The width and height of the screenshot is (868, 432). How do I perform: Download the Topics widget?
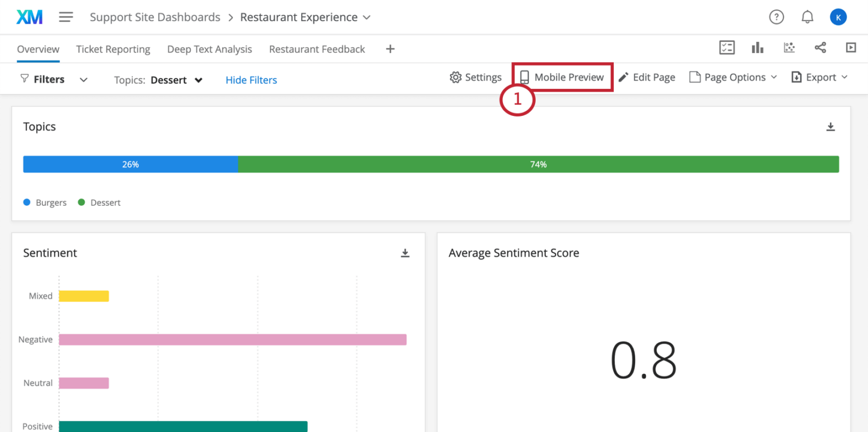point(830,127)
